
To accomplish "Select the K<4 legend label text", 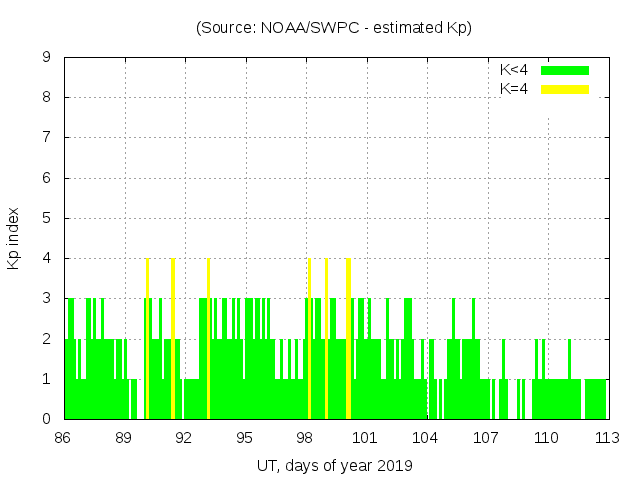I will coord(514,70).
